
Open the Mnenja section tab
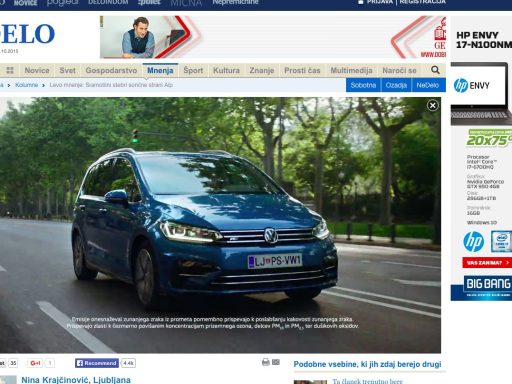coord(160,70)
